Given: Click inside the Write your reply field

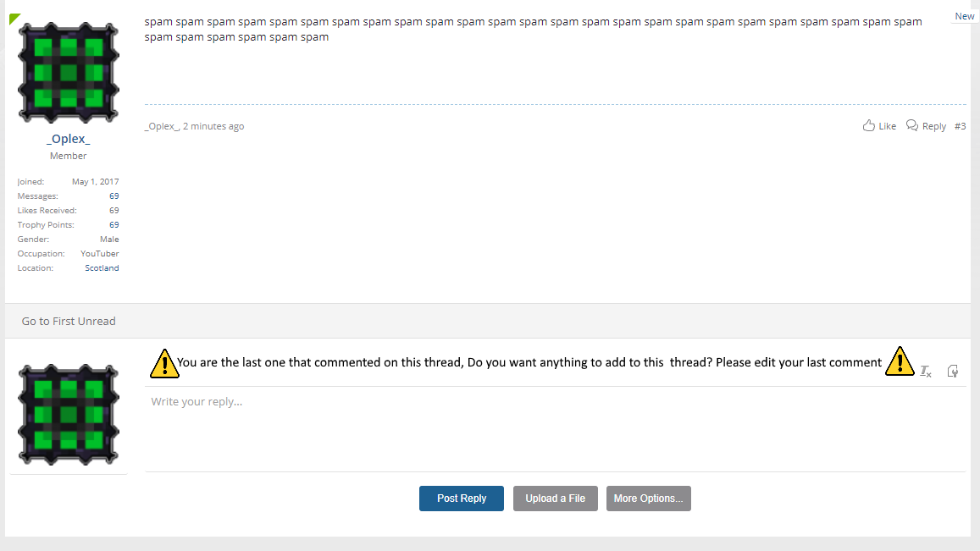Looking at the screenshot, I should 556,429.
